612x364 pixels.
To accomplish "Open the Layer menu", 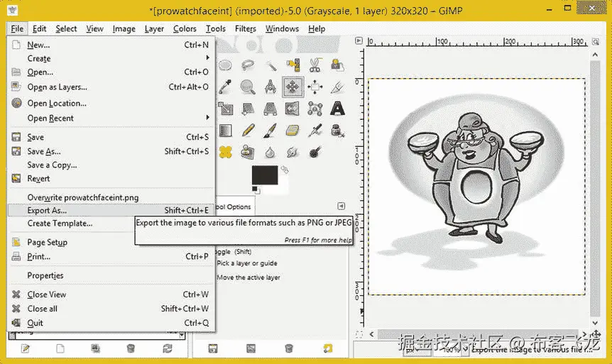I will 154,28.
